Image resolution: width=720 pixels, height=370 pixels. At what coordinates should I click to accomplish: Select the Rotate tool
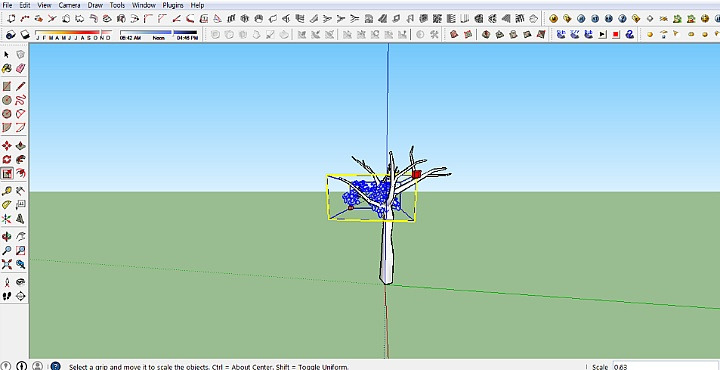click(6, 159)
